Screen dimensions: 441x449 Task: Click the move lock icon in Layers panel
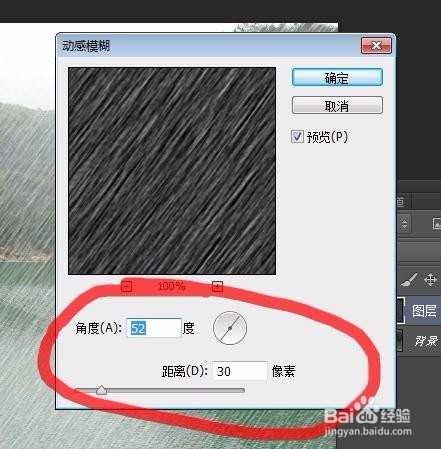(x=430, y=280)
